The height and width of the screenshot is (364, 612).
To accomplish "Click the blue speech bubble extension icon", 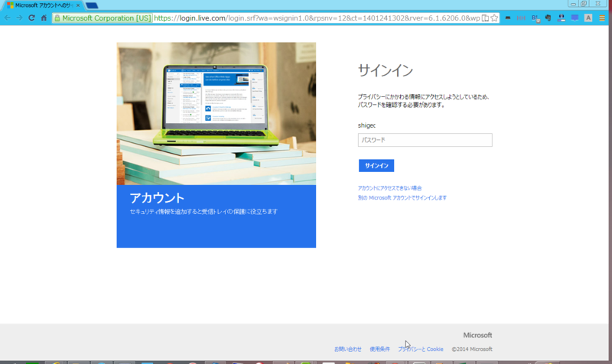I will pos(575,18).
